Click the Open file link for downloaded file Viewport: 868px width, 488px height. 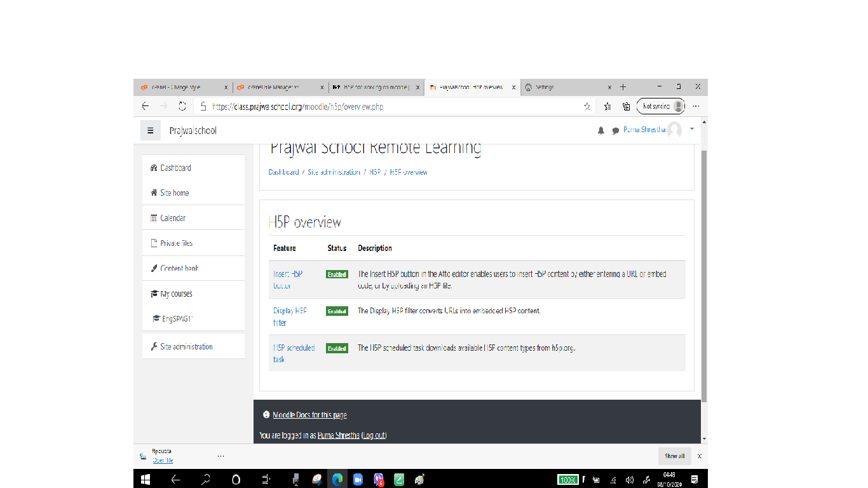tap(163, 461)
